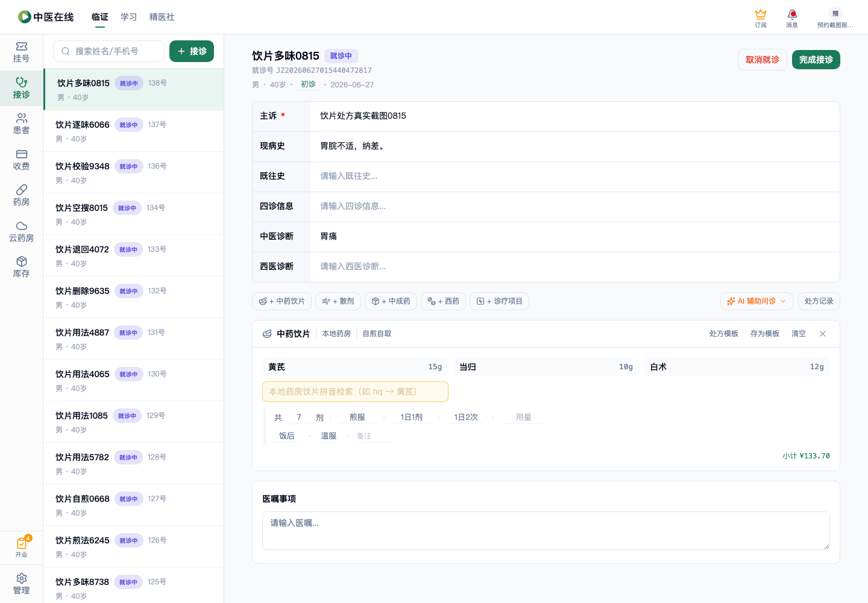Open 煎服 usage selector

click(357, 417)
